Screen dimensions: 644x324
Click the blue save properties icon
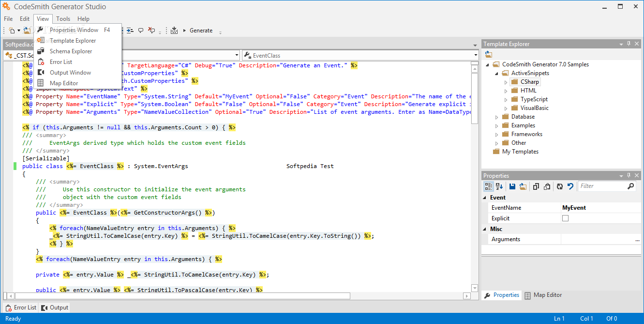512,186
